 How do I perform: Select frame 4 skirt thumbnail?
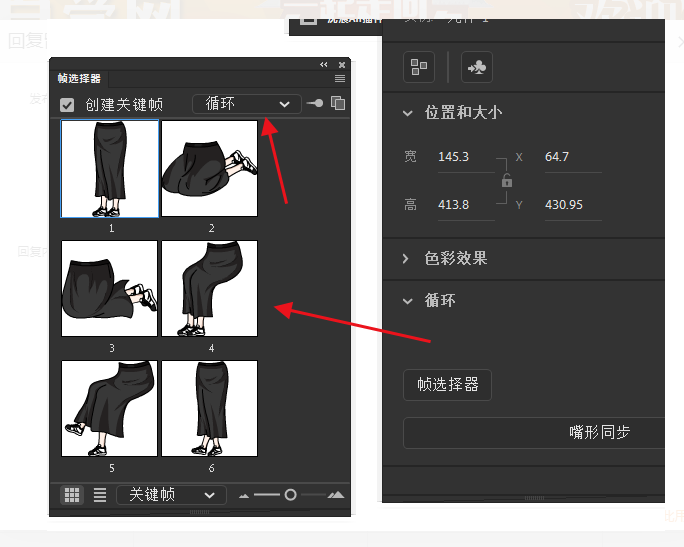click(210, 288)
